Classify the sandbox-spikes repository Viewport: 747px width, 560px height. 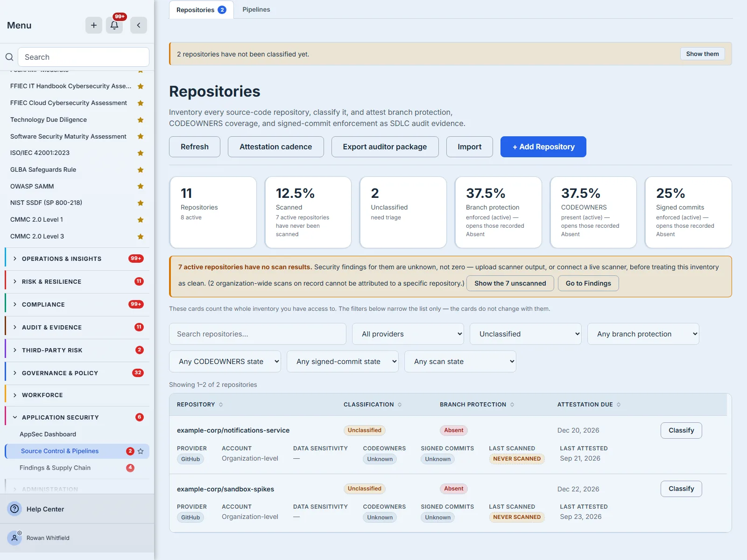681,489
